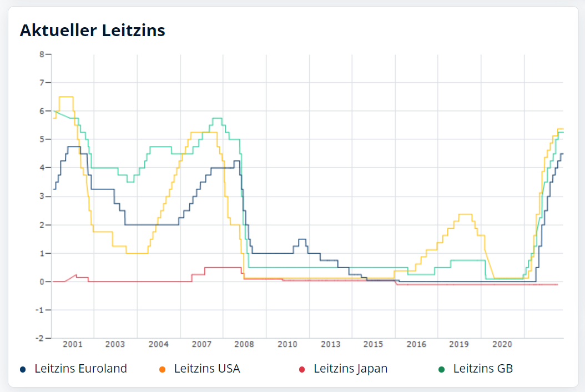Hide the Leitzins USA series label
The image size is (585, 392).
207,369
